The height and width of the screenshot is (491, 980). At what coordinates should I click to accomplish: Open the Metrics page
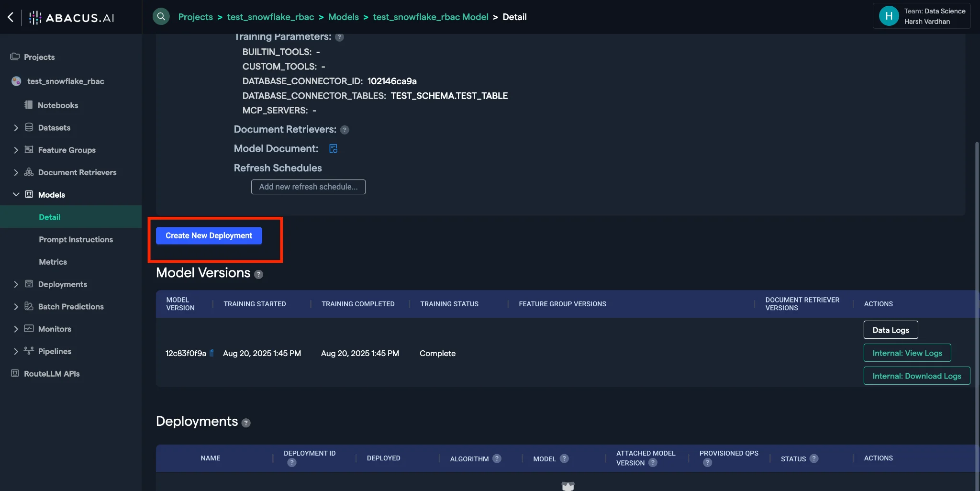point(53,262)
